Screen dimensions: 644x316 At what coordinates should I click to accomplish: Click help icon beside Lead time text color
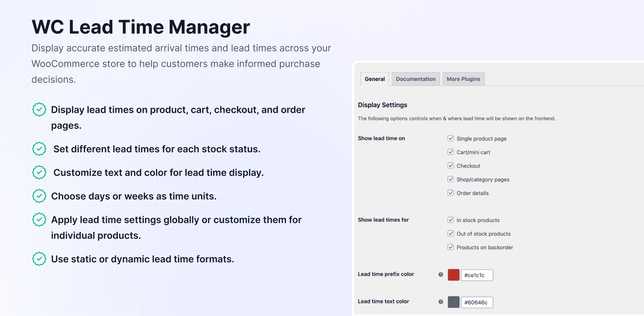pos(441,302)
